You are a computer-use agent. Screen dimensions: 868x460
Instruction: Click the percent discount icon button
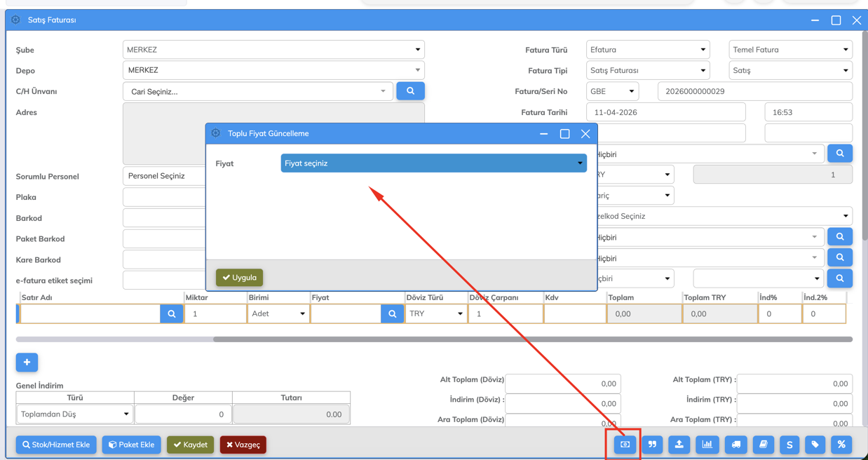841,445
